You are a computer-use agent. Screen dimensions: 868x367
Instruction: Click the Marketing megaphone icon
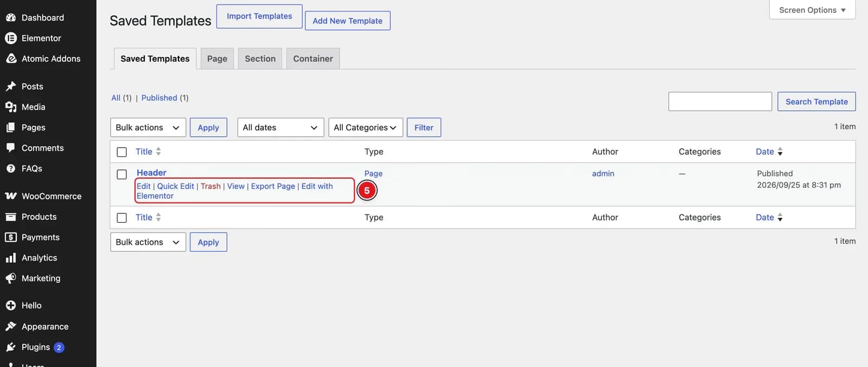pyautogui.click(x=11, y=278)
